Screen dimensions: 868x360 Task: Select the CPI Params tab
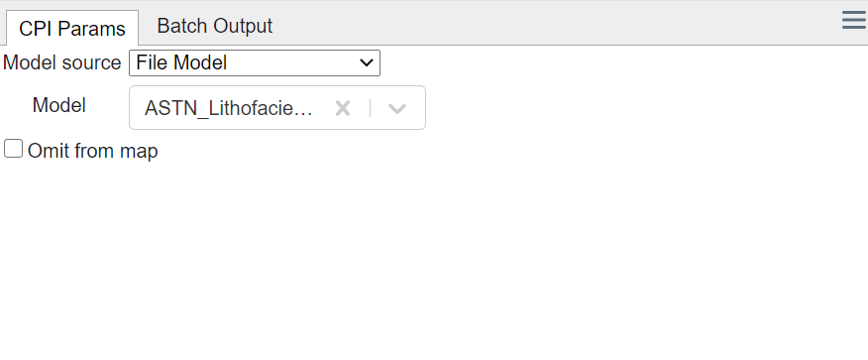[72, 28]
